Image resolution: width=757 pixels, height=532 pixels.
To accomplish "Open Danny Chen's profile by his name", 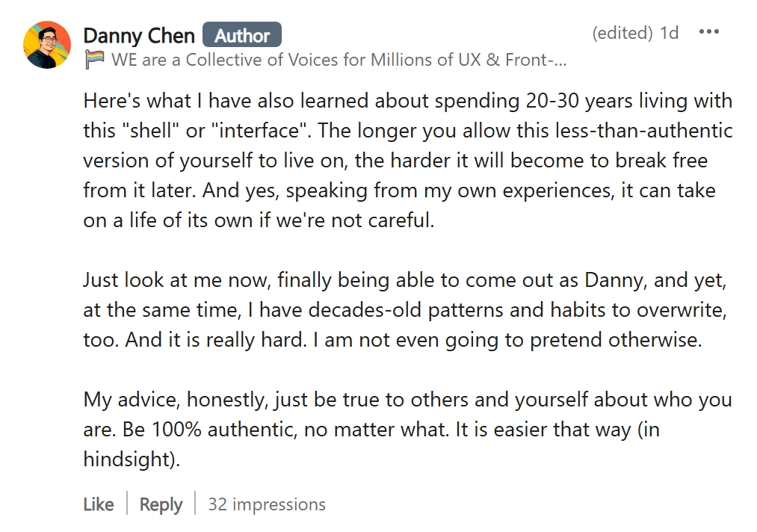I will 139,34.
